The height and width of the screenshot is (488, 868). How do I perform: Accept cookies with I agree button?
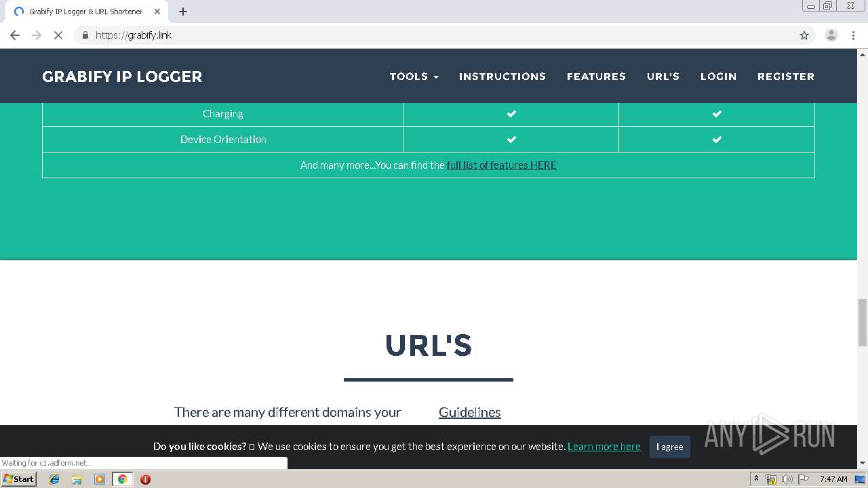(x=669, y=447)
